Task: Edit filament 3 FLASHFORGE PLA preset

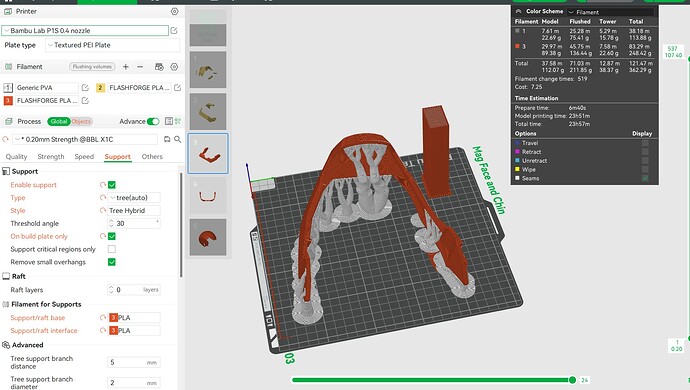Action: (85, 100)
